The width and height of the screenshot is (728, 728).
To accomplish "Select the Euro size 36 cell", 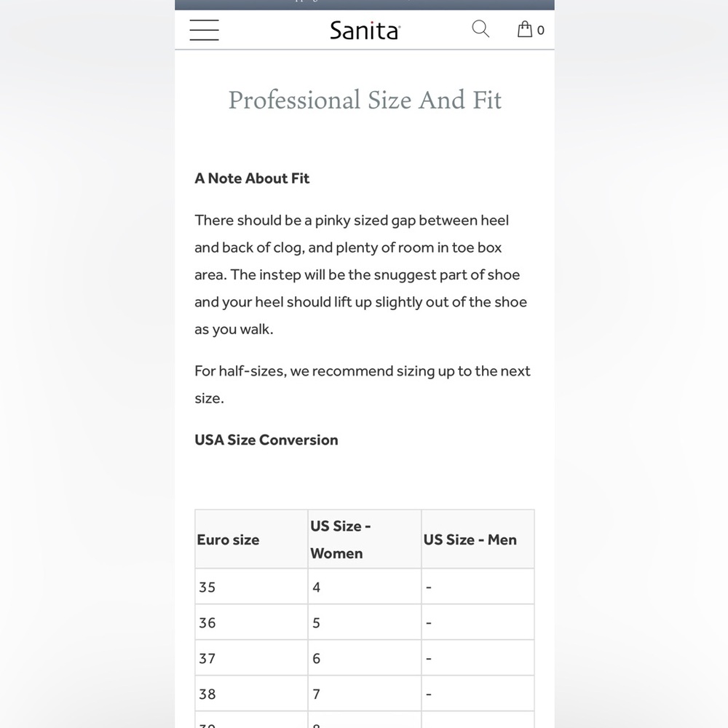I will [251, 622].
